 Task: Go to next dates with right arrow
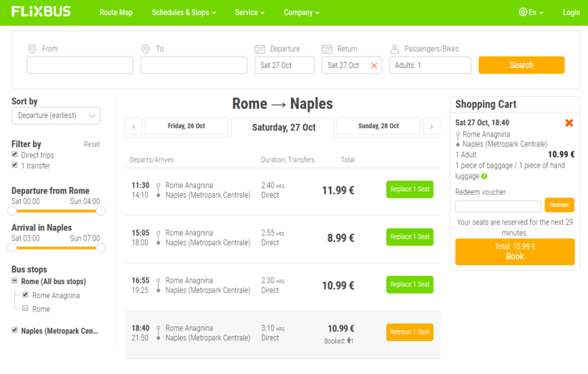pyautogui.click(x=431, y=126)
